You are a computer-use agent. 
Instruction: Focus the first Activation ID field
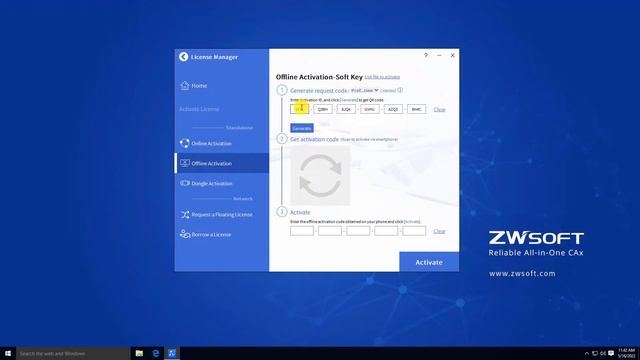(300, 109)
